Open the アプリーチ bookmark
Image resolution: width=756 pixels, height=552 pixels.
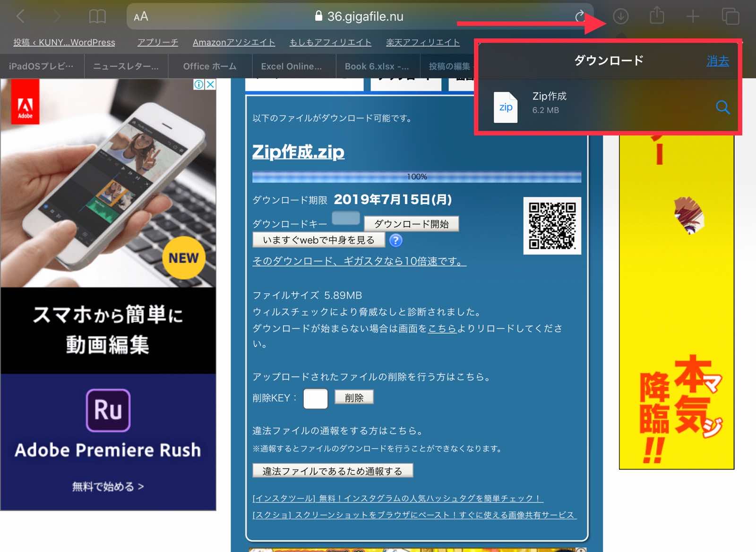click(x=158, y=42)
